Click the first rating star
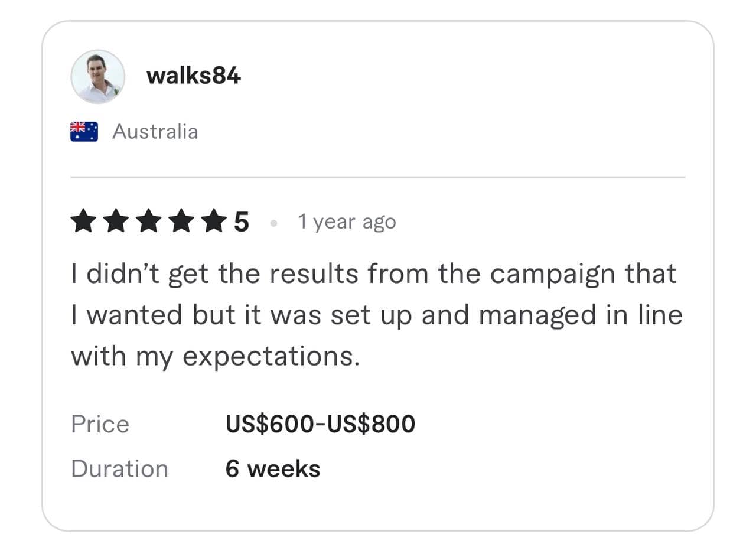Viewport: 756px width, 544px height. pos(83,223)
